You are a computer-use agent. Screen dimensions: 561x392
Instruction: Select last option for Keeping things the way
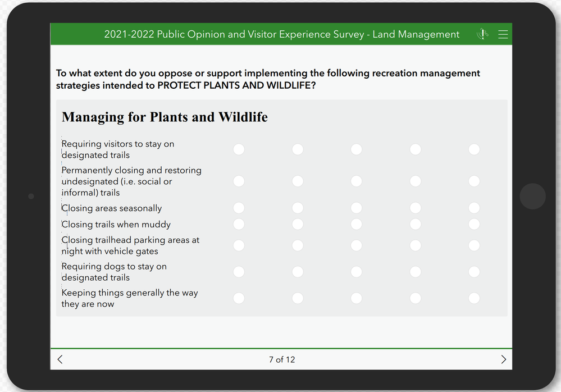[x=474, y=298]
